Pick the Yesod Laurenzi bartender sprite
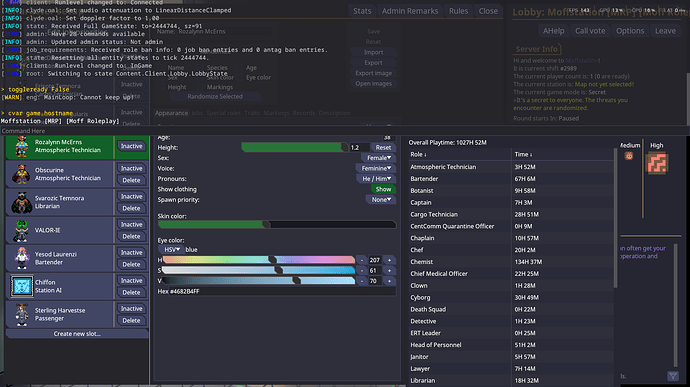This screenshot has width=690, height=387. point(21,258)
